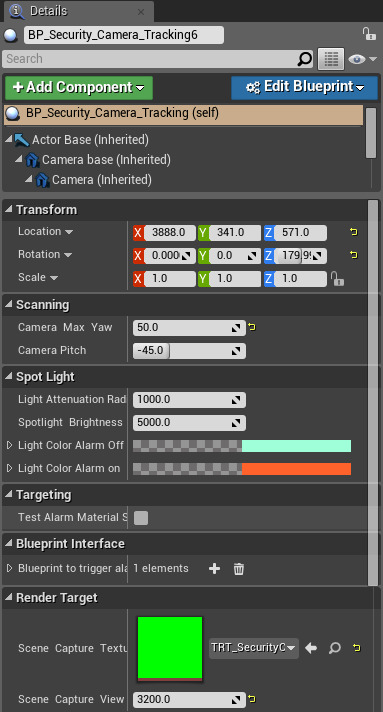The height and width of the screenshot is (712, 383).
Task: Reset Rotation to default with yellow arrow
Action: pyautogui.click(x=353, y=255)
